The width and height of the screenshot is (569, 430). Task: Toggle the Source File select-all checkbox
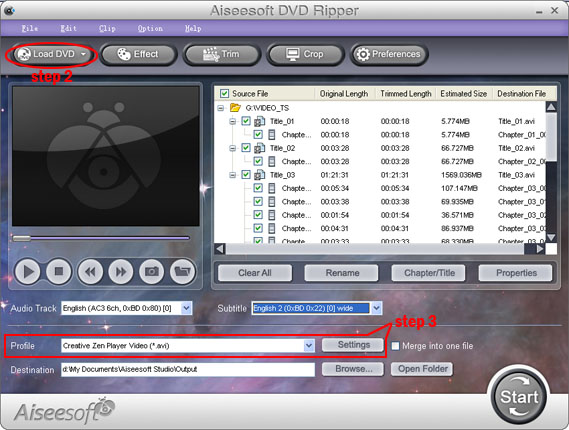click(x=224, y=94)
